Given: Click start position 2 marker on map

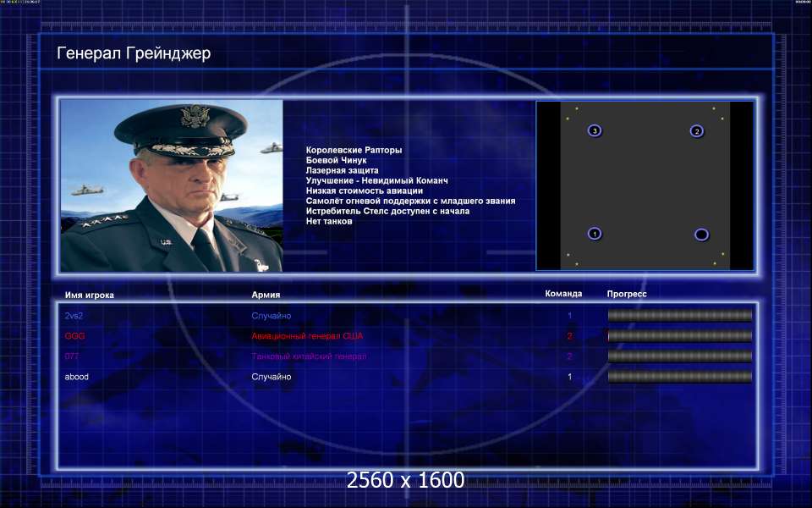Looking at the screenshot, I should click(x=696, y=130).
